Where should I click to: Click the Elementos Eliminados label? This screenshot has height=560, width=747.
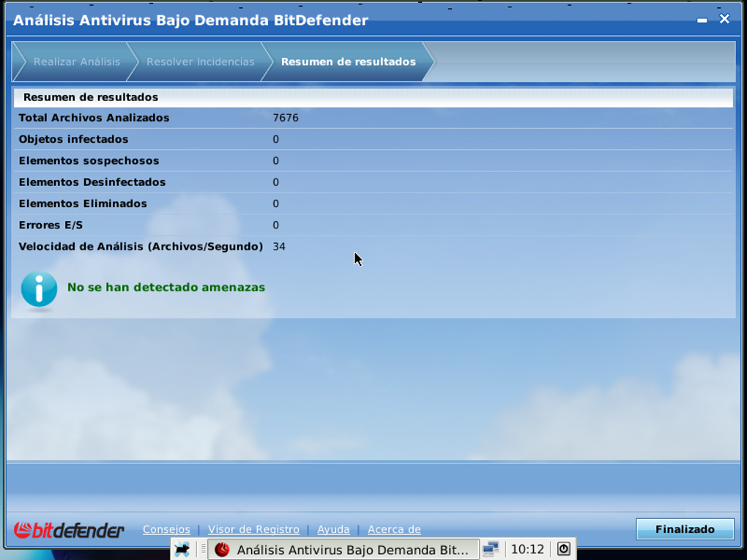point(83,204)
